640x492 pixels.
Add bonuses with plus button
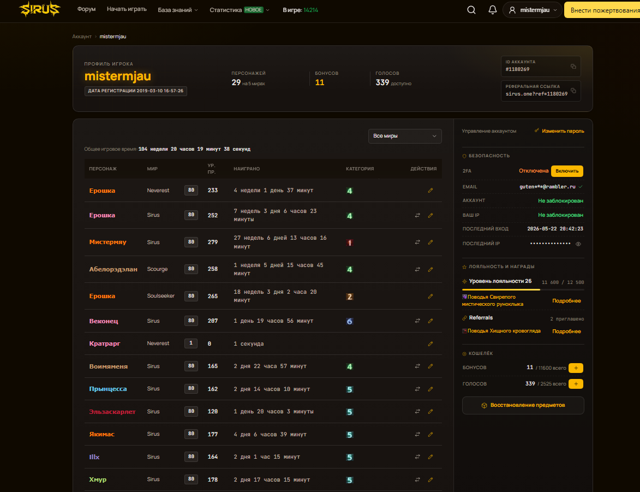point(576,368)
